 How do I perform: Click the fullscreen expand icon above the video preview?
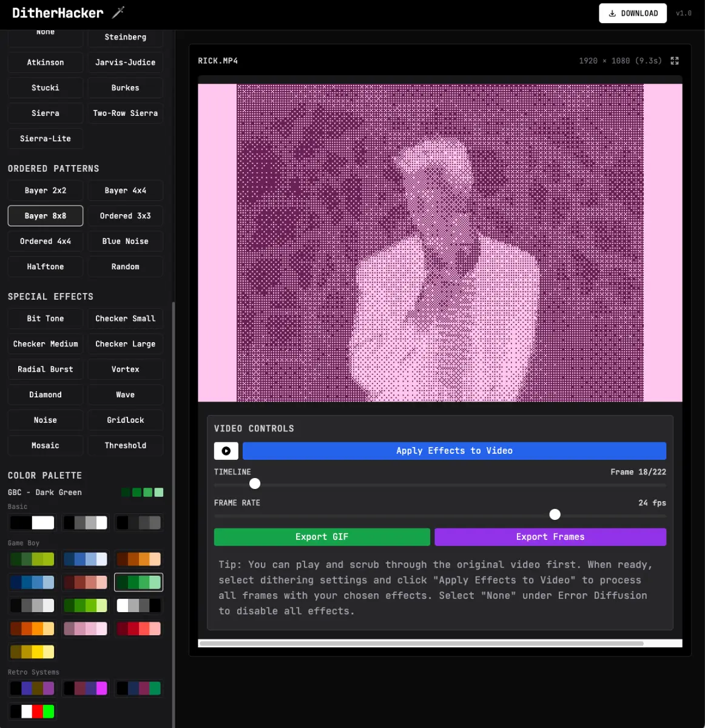[x=675, y=61]
